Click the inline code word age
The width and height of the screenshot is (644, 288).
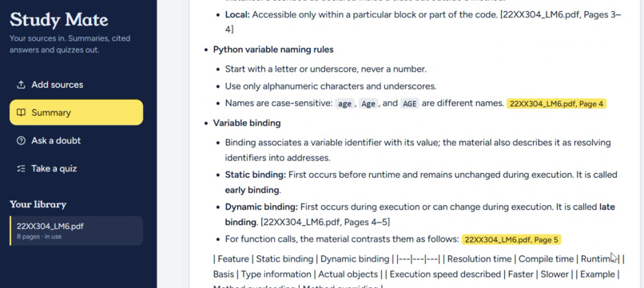click(344, 104)
